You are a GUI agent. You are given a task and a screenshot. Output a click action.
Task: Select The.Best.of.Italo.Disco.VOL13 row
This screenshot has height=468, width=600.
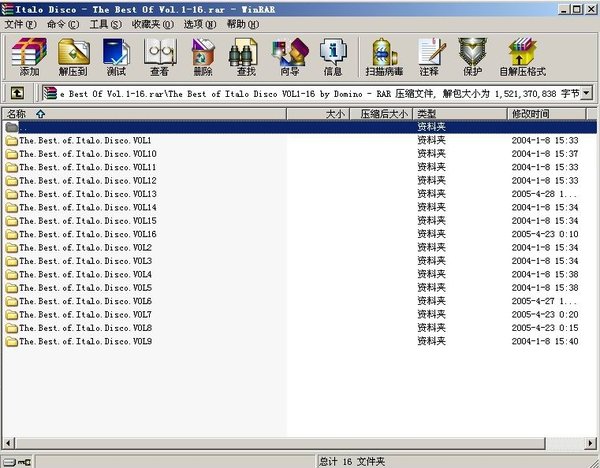pyautogui.click(x=300, y=194)
